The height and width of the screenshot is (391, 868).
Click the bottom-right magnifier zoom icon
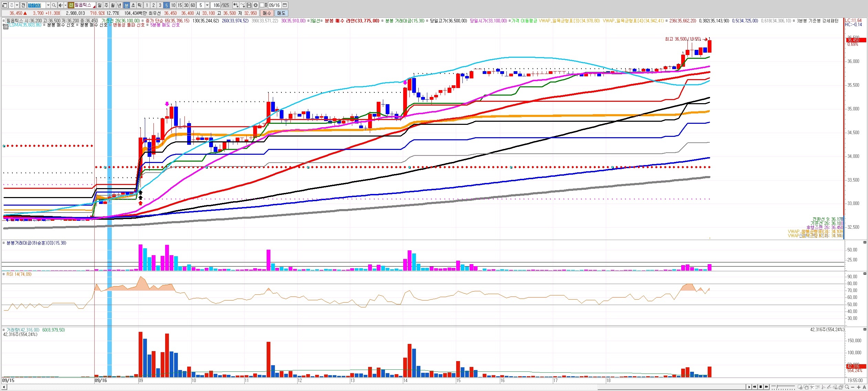point(847,387)
